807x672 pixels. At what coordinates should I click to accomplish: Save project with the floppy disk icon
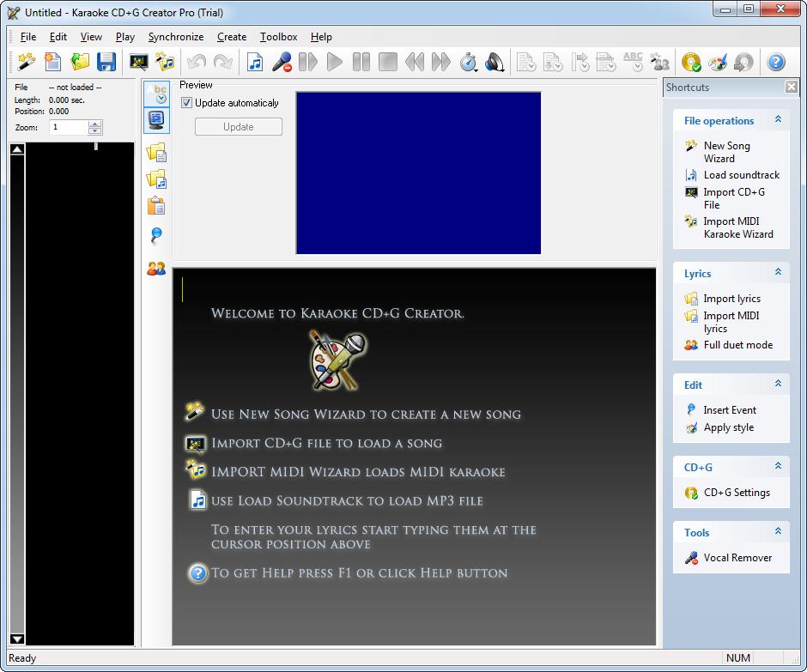(x=106, y=63)
